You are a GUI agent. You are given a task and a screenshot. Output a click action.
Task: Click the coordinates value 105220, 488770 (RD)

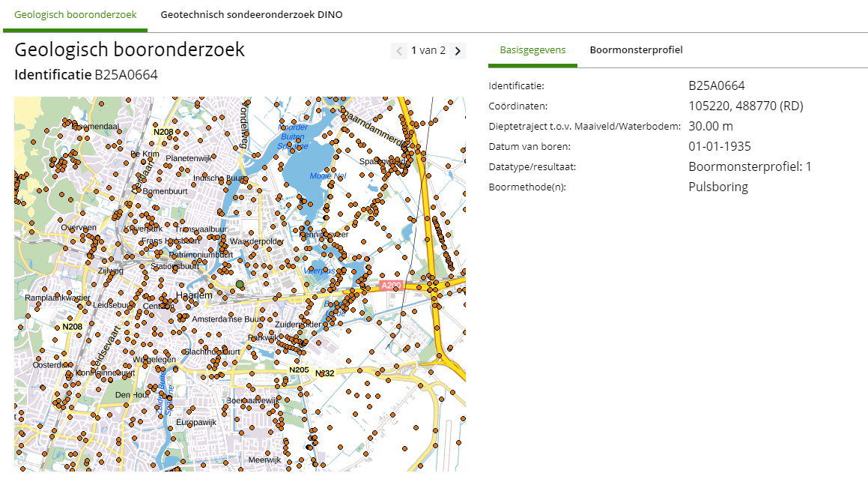pyautogui.click(x=745, y=106)
